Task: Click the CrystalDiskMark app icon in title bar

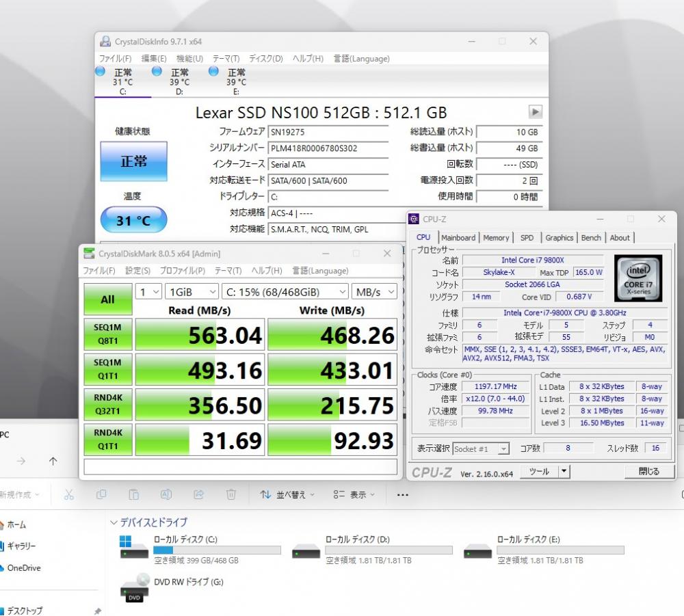Action: tap(89, 253)
